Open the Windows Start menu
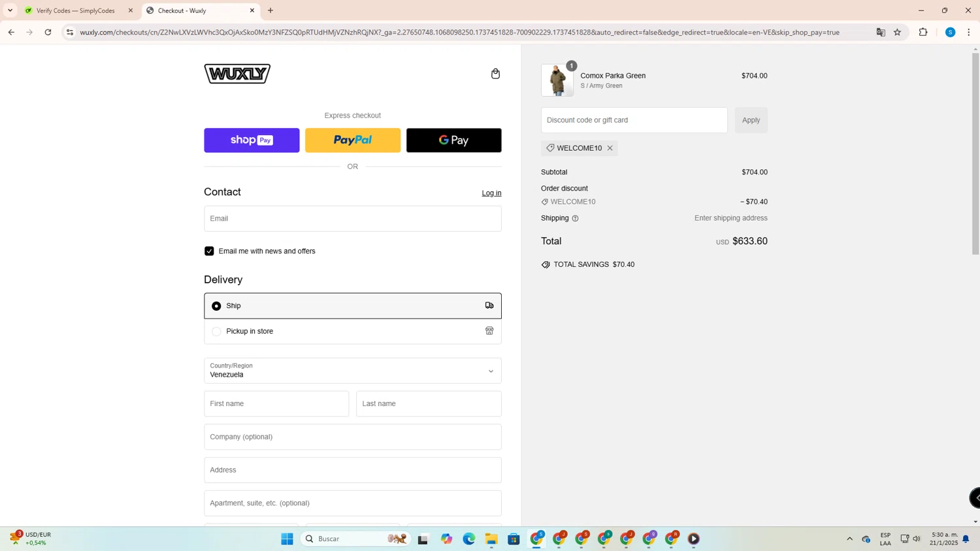This screenshot has width=980, height=551. pyautogui.click(x=287, y=539)
